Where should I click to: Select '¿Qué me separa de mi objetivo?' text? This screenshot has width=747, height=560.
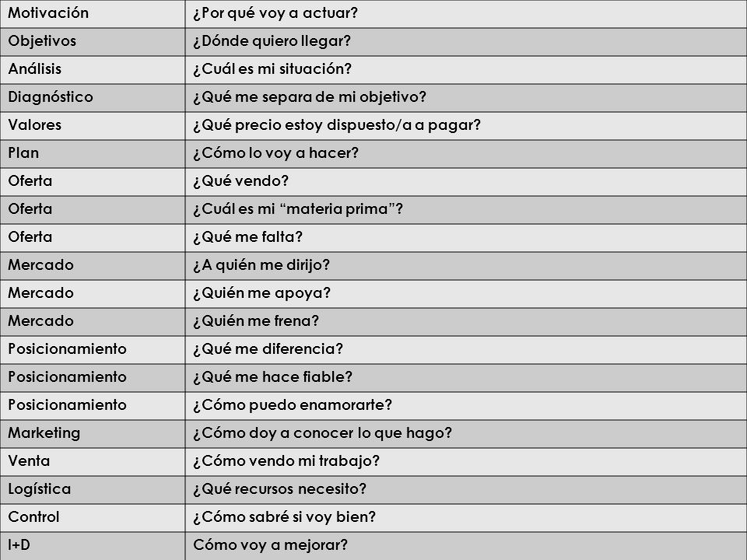pyautogui.click(x=310, y=97)
